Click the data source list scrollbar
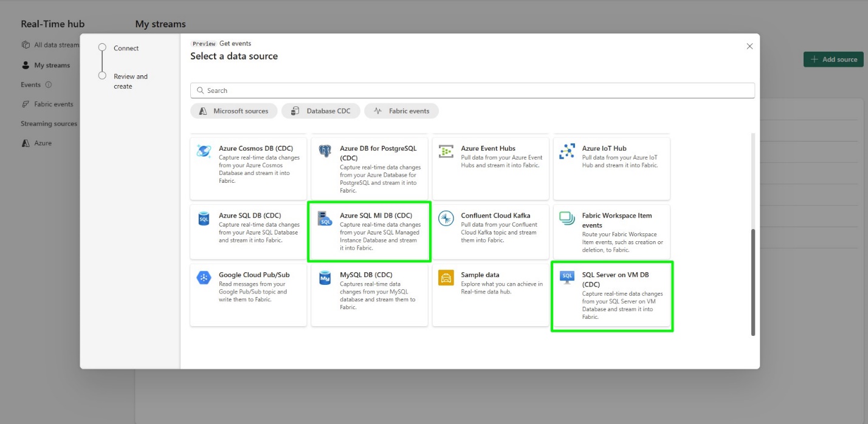This screenshot has width=868, height=424. point(753,282)
